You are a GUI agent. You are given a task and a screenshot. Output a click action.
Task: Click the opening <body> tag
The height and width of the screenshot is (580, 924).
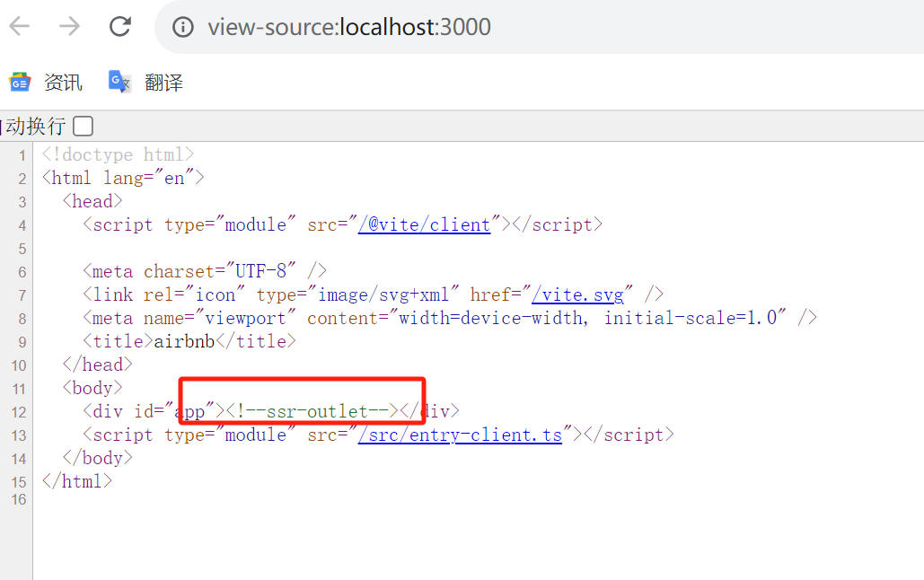point(92,388)
